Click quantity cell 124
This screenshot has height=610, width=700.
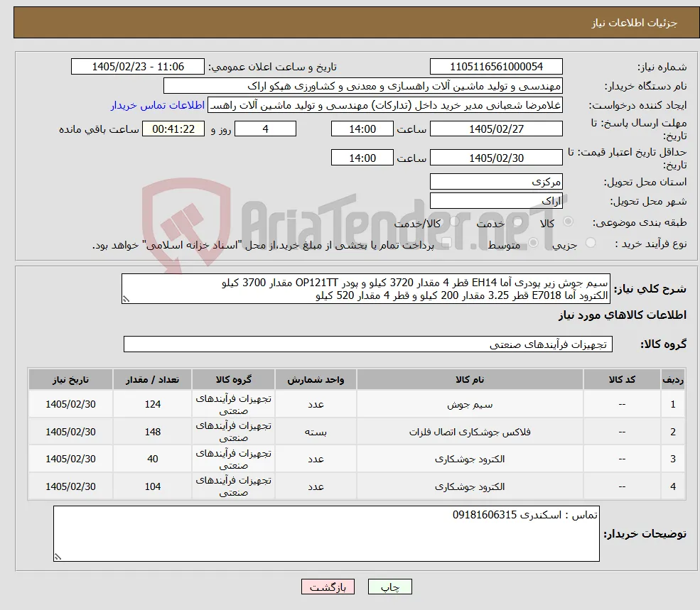(x=152, y=404)
